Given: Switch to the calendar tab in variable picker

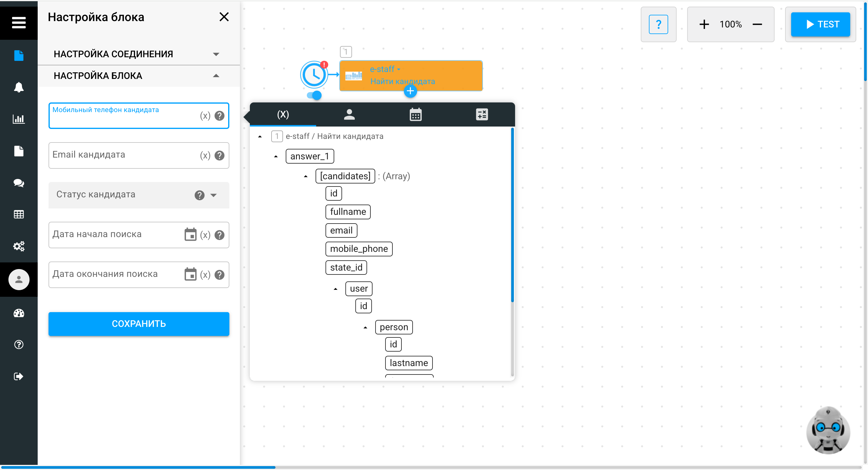Looking at the screenshot, I should pyautogui.click(x=416, y=114).
